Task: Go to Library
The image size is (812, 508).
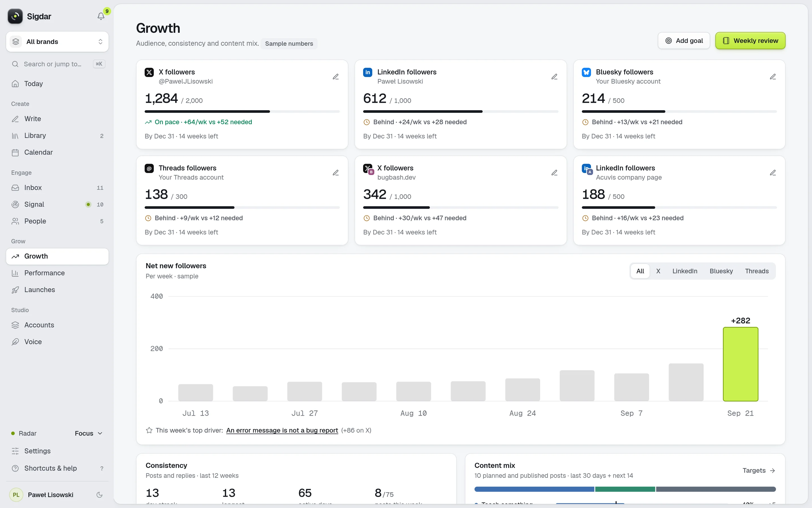Action: pyautogui.click(x=58, y=135)
